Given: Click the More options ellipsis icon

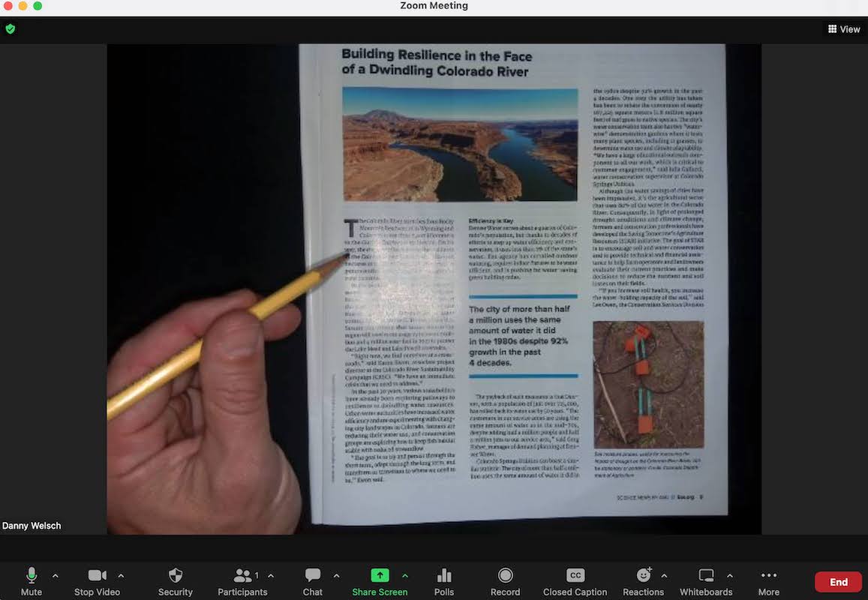Looking at the screenshot, I should point(768,575).
